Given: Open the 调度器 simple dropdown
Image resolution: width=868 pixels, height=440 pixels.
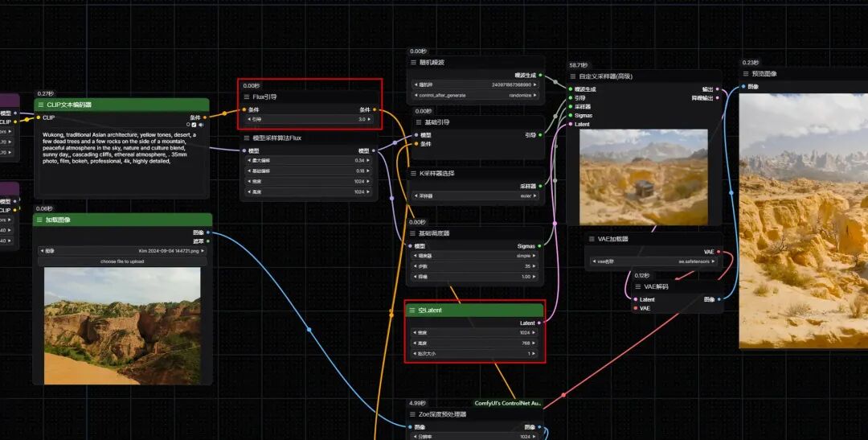Looking at the screenshot, I should 475,256.
